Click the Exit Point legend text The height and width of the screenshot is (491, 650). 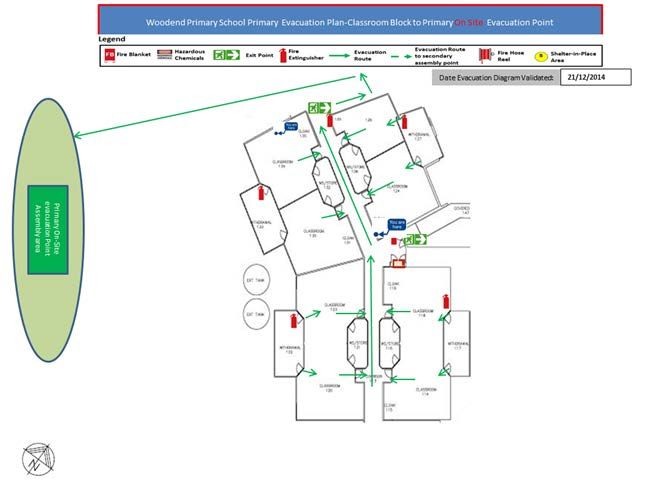coord(260,55)
